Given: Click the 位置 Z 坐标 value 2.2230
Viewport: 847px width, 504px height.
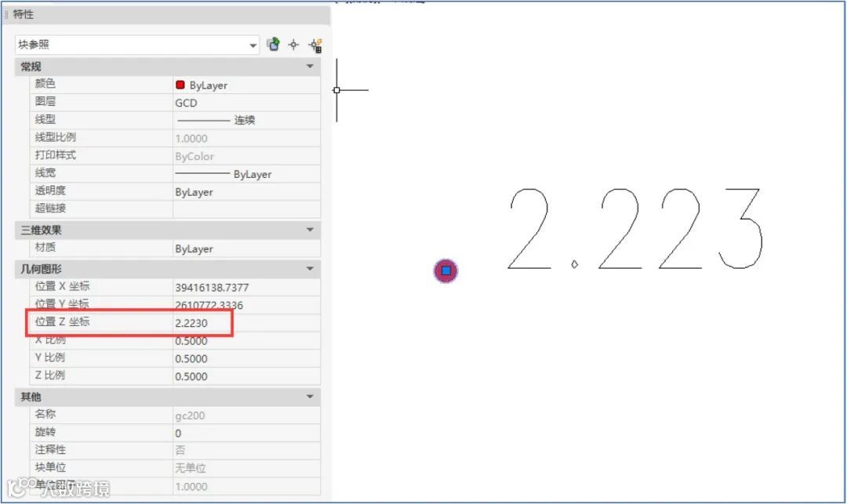Looking at the screenshot, I should click(x=191, y=323).
